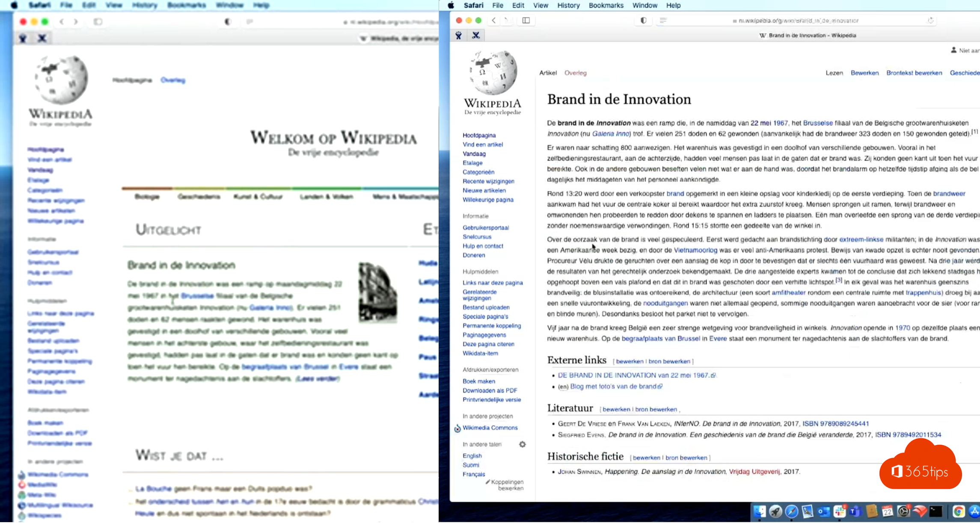This screenshot has width=980, height=523.
Task: Open the language settings gear icon
Action: point(522,444)
